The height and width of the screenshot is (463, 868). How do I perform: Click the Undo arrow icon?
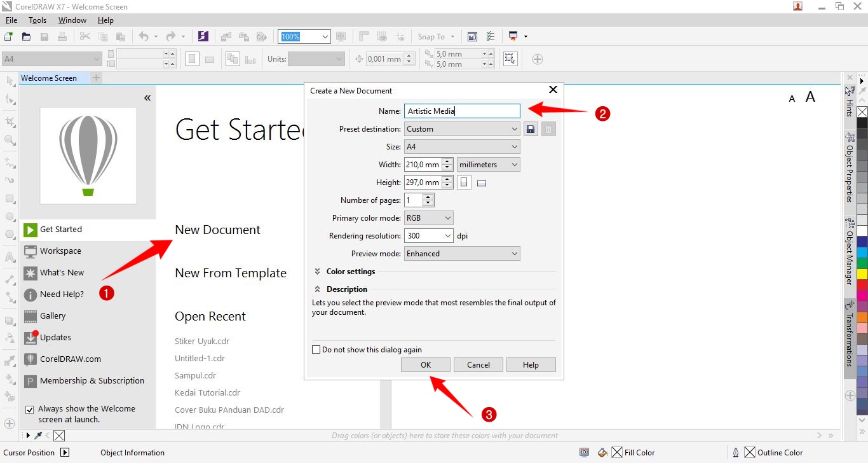(x=144, y=36)
